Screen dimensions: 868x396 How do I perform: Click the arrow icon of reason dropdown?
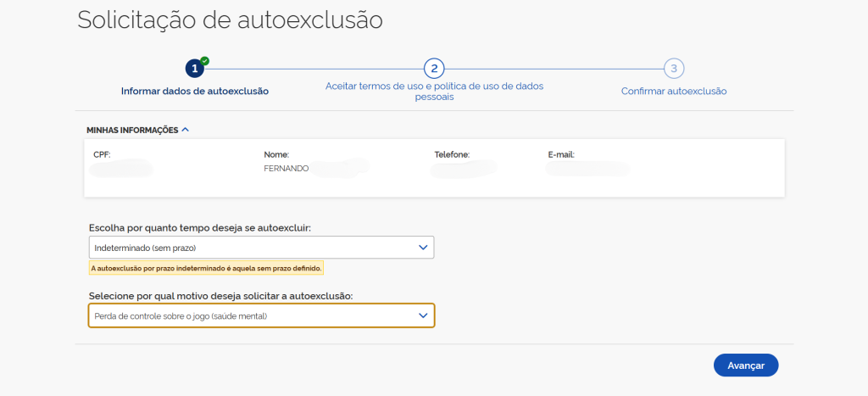pyautogui.click(x=423, y=315)
